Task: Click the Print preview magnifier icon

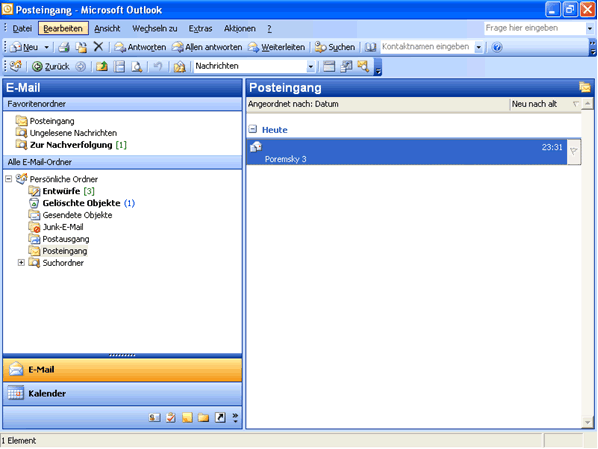Action: [137, 66]
